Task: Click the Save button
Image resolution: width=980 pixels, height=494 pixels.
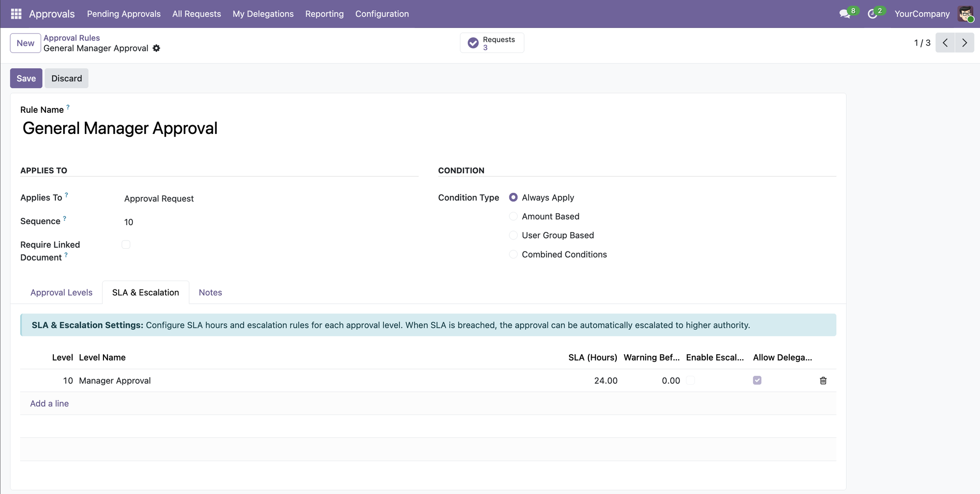Action: 26,78
